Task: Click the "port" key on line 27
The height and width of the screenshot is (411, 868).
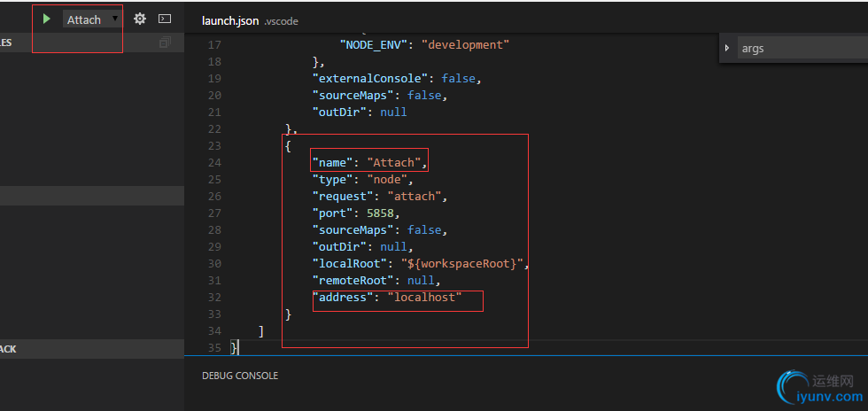Action: coord(332,213)
